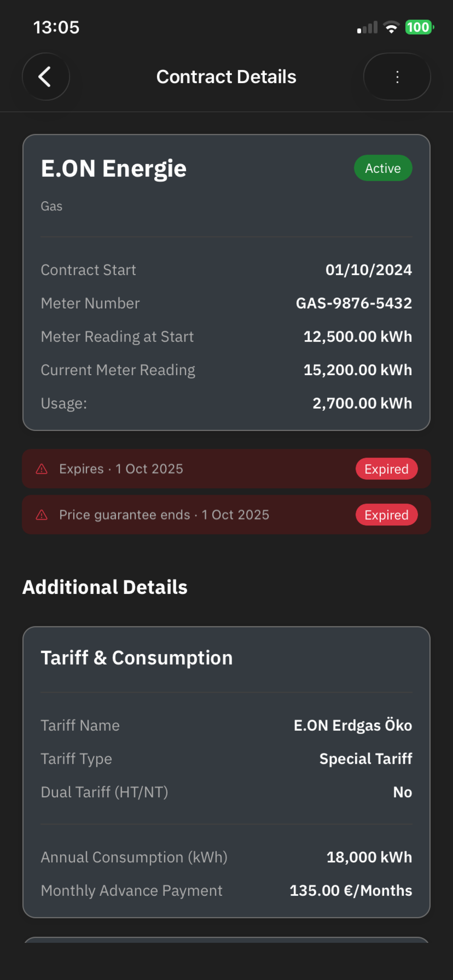The width and height of the screenshot is (453, 980).
Task: Tap the warning icon beside Expires
Action: click(42, 469)
